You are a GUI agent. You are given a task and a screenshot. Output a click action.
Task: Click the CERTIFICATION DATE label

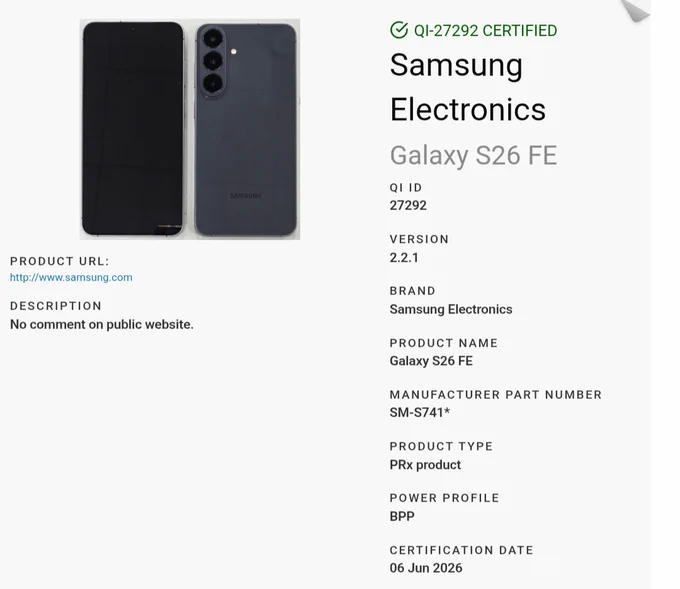pos(461,550)
